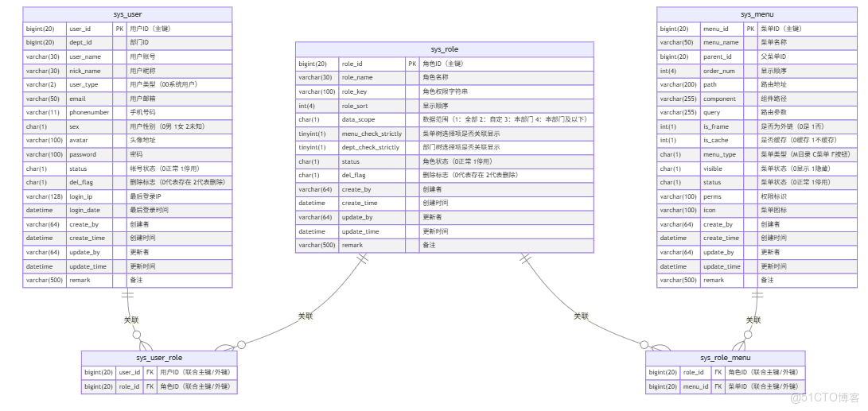Click the sex field name

click(x=74, y=126)
